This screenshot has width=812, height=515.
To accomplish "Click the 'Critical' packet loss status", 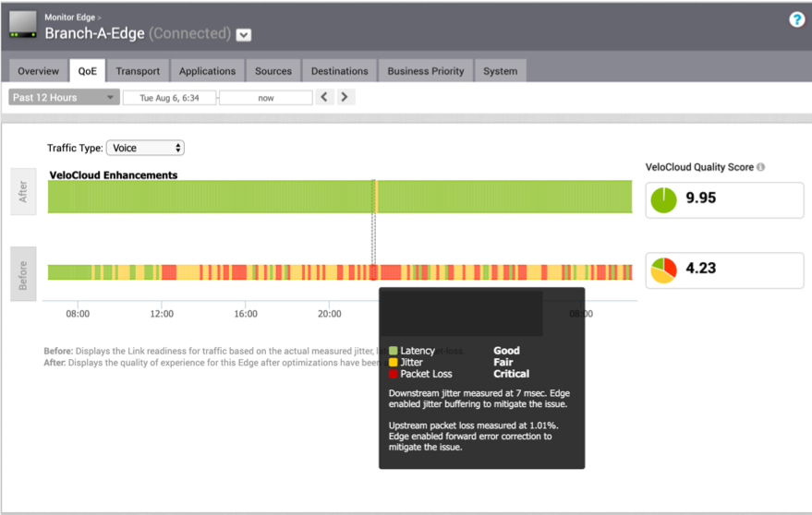I will tap(511, 374).
